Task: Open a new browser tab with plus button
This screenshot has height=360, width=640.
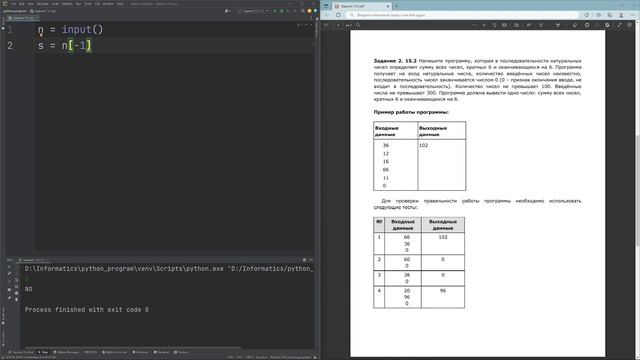Action: click(x=396, y=6)
